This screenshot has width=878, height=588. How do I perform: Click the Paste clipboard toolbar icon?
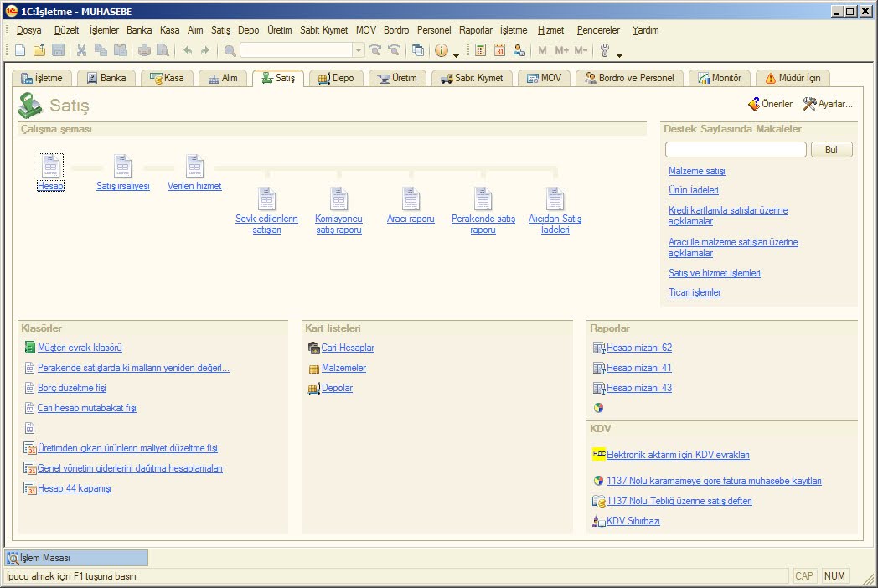pyautogui.click(x=120, y=50)
